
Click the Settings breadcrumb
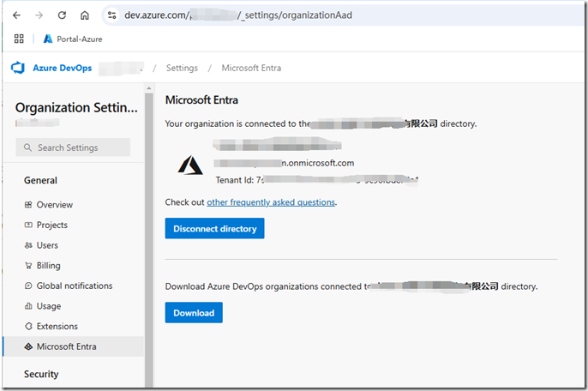pyautogui.click(x=182, y=68)
